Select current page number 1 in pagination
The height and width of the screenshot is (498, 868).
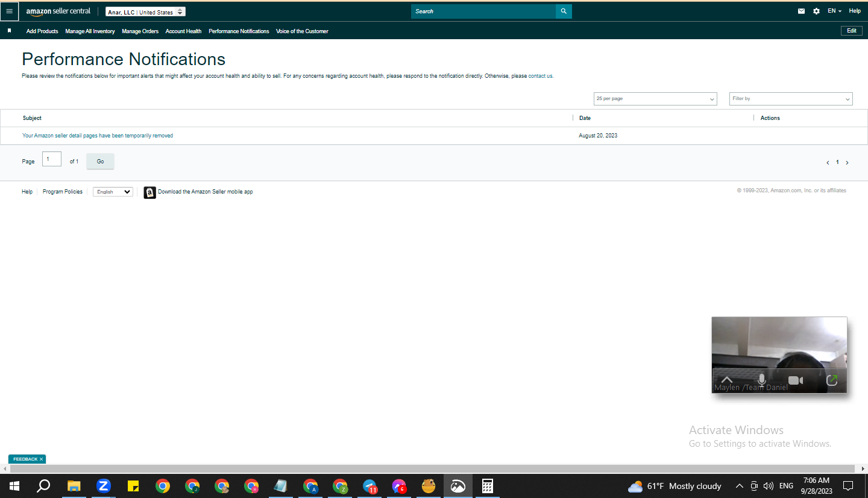tap(837, 162)
